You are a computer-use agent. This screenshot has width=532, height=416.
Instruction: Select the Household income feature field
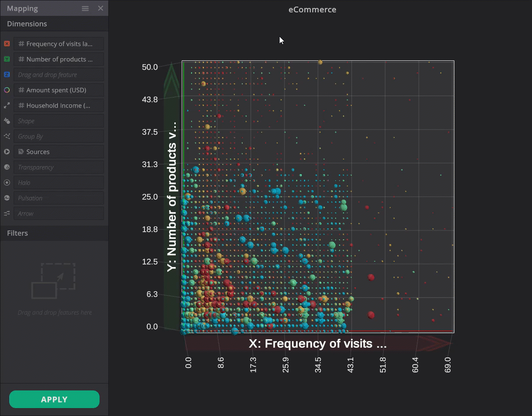click(59, 105)
